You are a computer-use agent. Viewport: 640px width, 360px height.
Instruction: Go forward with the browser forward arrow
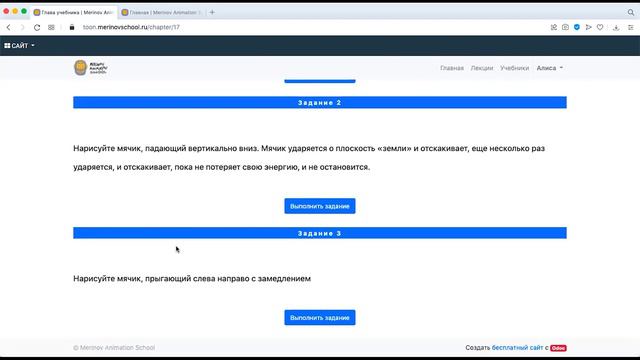(x=22, y=27)
